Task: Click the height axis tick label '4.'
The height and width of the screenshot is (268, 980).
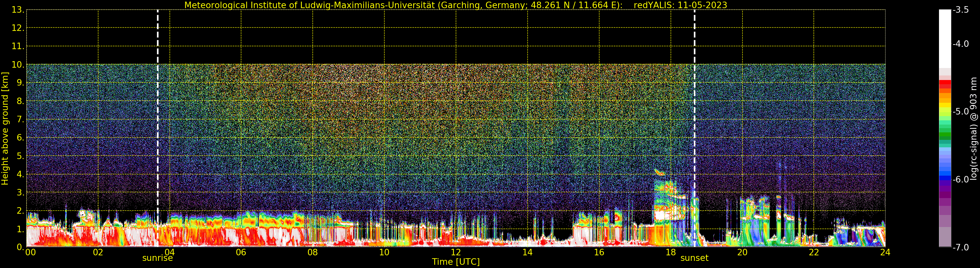Action: (21, 174)
